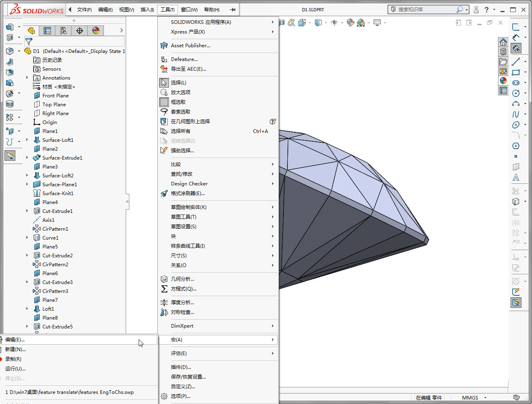Click inside the 搜索知识库 search field

click(426, 9)
